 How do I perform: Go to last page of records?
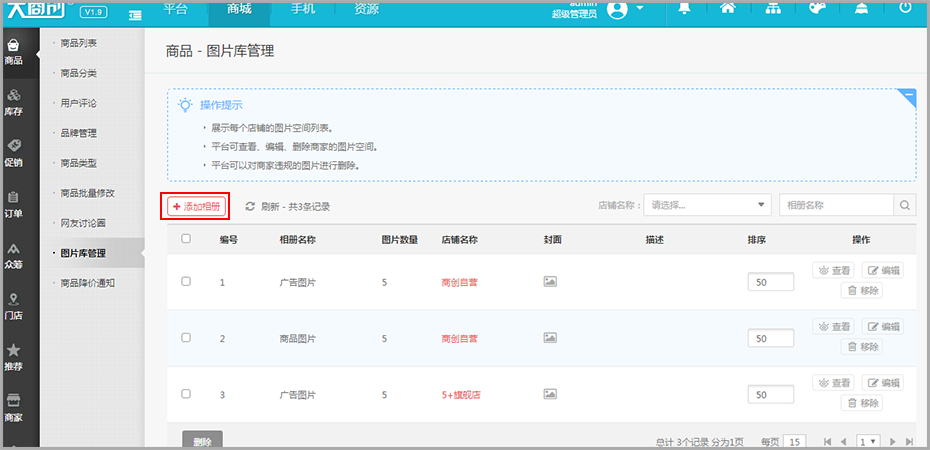(x=909, y=442)
